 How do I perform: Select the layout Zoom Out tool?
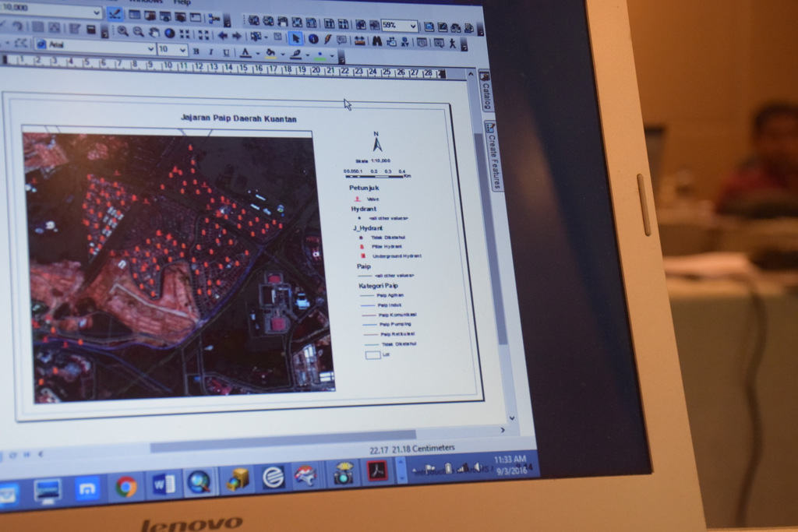268,21
